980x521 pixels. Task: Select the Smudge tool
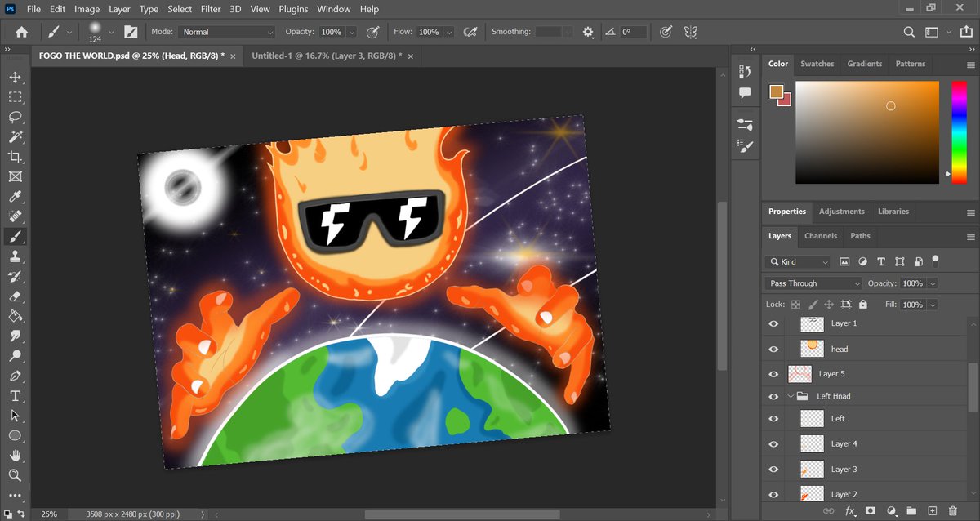(15, 336)
